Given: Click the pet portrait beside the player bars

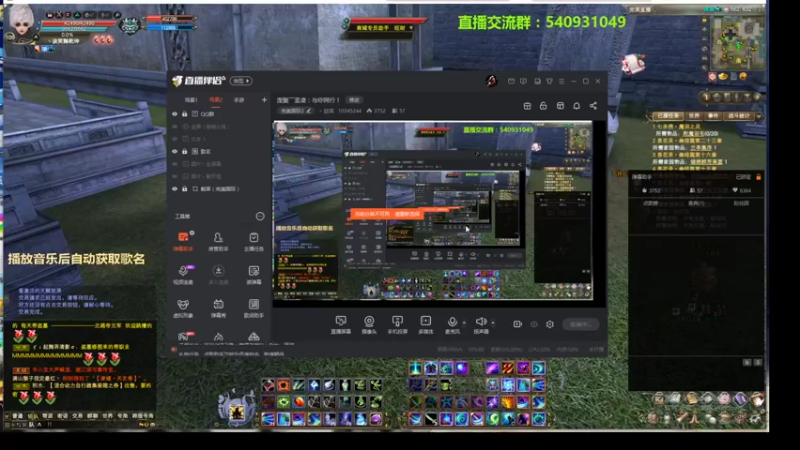Looking at the screenshot, I should coord(130,24).
